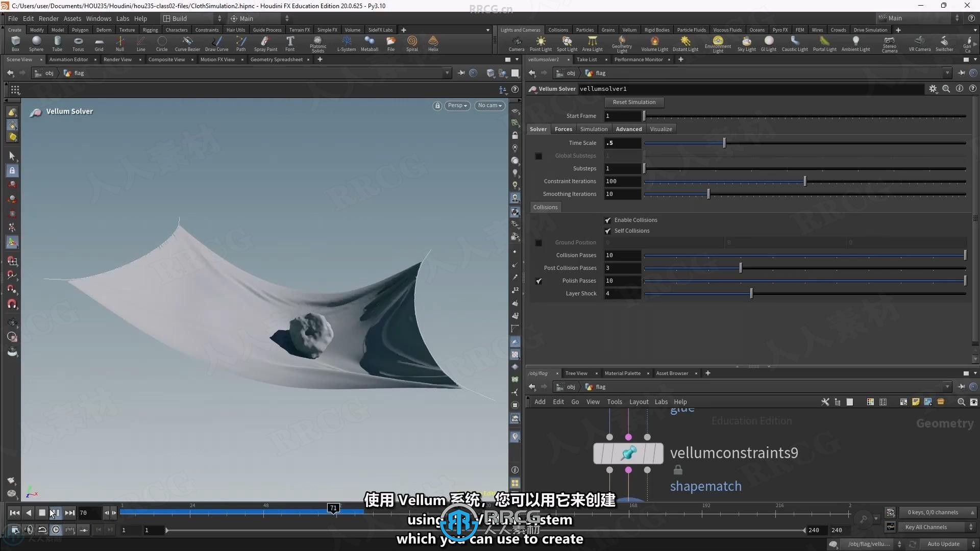Open the File menu
Viewport: 980px width, 551px height.
click(x=13, y=18)
